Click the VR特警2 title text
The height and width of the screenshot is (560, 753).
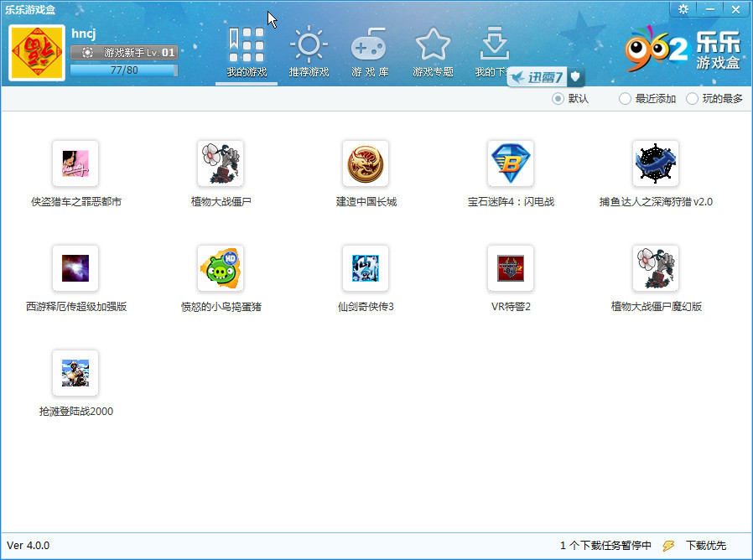coord(511,307)
